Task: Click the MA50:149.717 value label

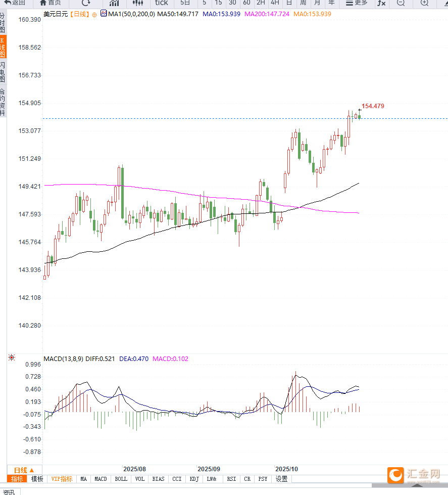Action: (177, 14)
